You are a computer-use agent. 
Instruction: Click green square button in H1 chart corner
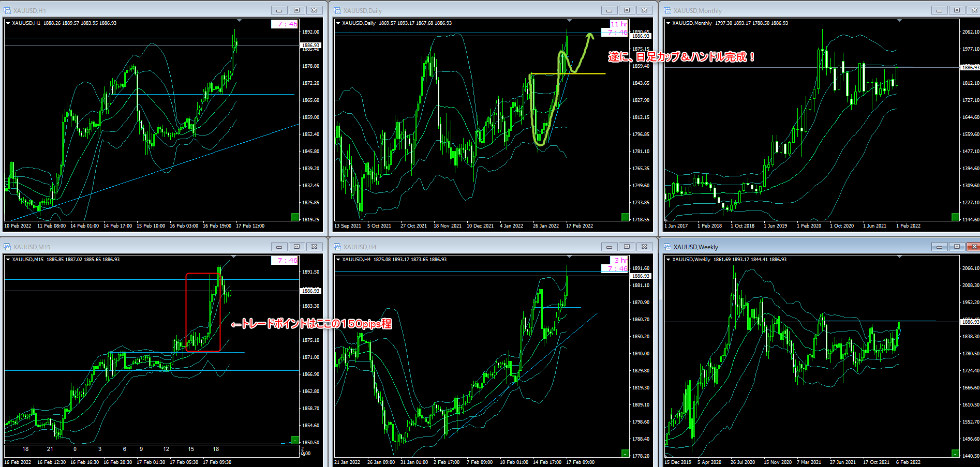[x=295, y=217]
